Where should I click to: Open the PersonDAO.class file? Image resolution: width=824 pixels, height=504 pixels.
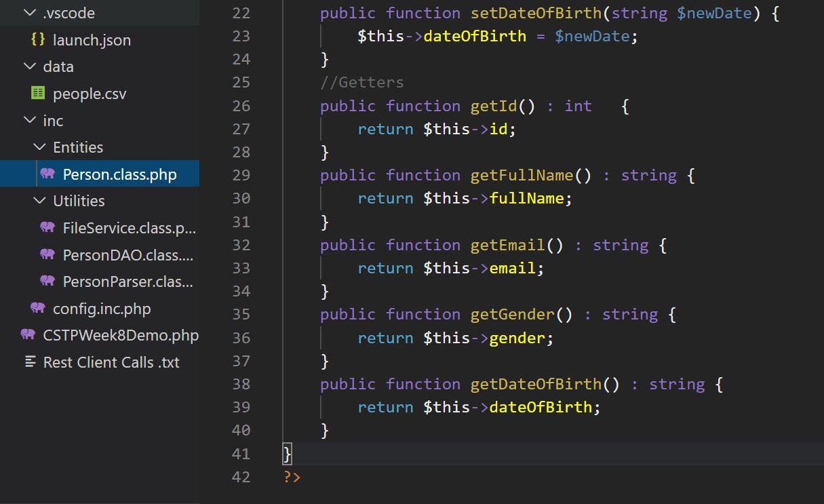[x=128, y=255]
